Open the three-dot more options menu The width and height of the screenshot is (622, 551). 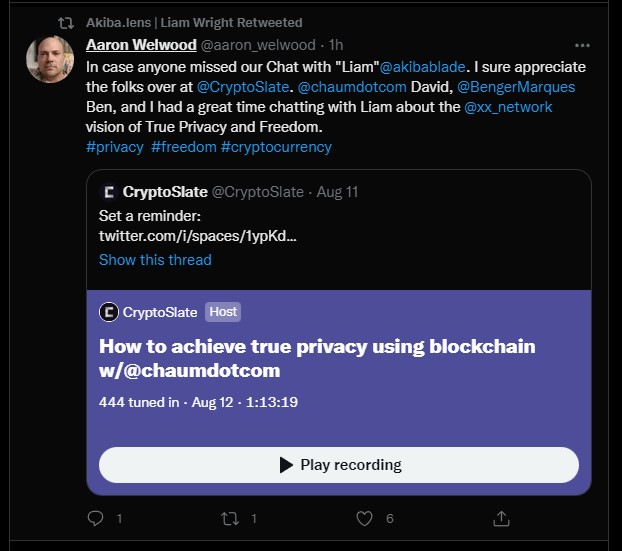pyautogui.click(x=582, y=46)
